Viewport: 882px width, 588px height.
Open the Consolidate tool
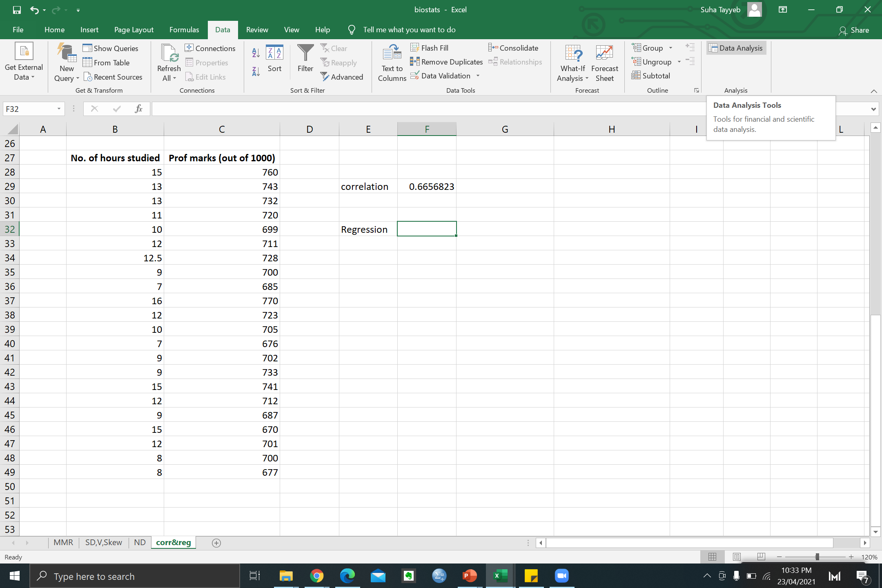(x=513, y=48)
